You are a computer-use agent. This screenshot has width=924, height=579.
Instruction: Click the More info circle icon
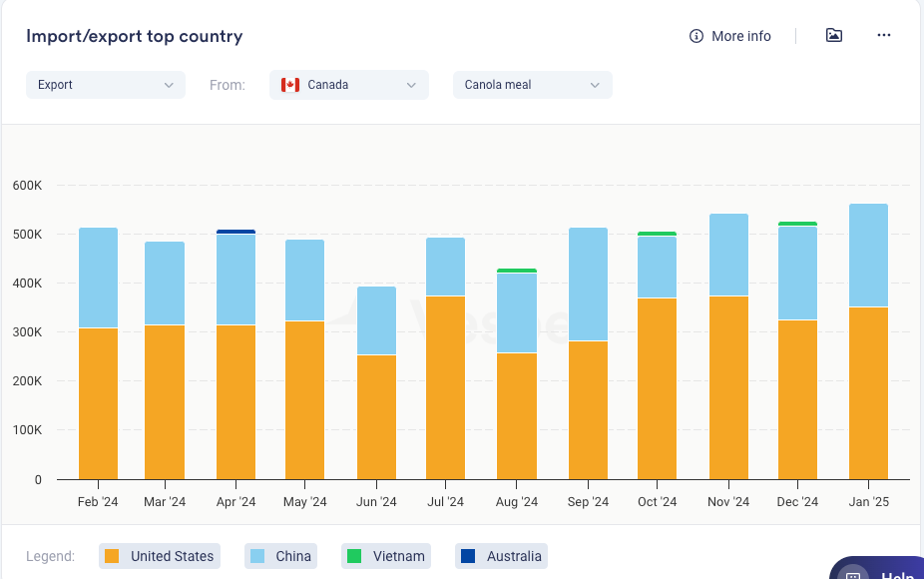click(x=696, y=36)
